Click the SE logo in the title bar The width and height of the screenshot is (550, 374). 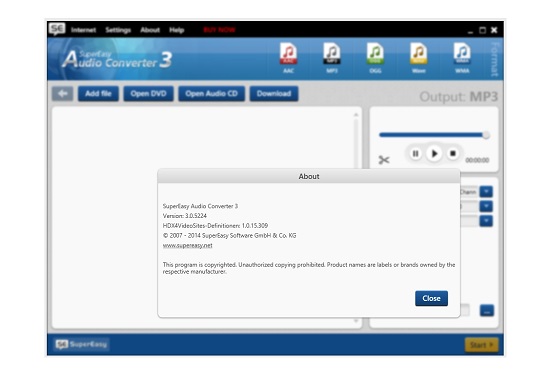[x=57, y=29]
